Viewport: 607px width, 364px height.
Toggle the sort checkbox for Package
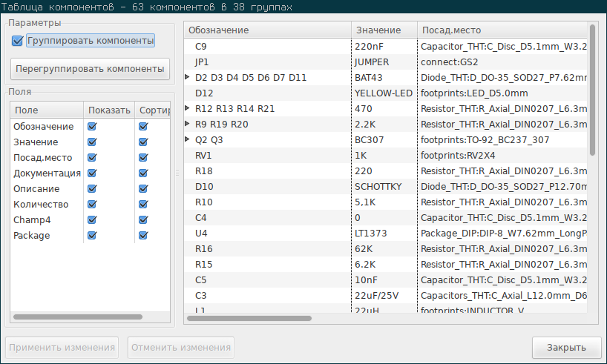point(143,235)
